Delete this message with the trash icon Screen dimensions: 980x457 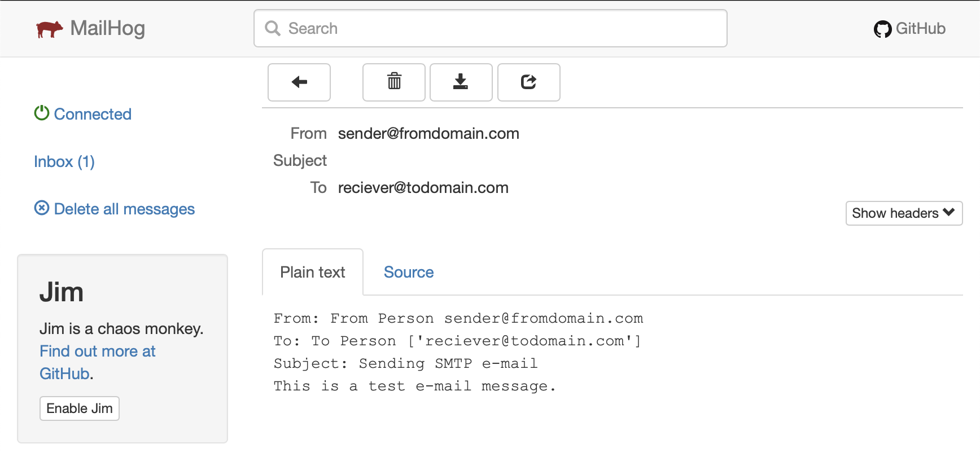click(394, 82)
